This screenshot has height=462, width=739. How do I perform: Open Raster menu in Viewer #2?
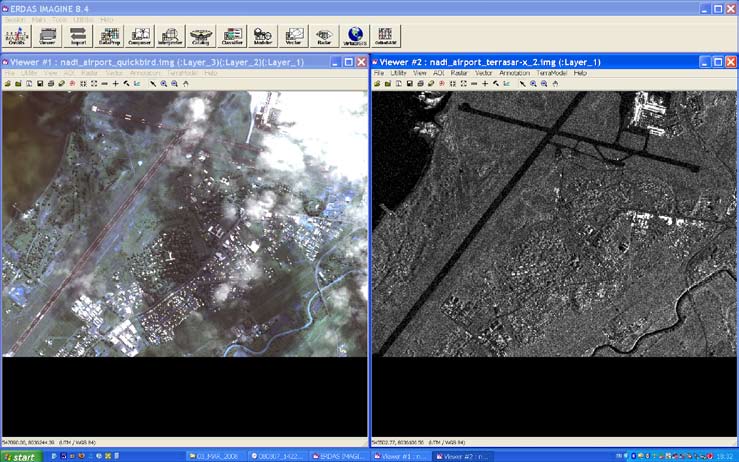459,73
